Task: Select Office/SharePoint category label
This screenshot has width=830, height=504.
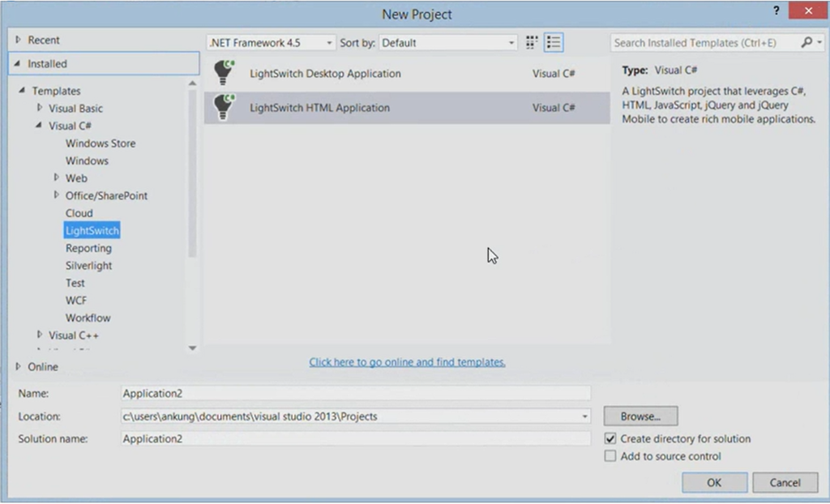Action: coord(106,195)
